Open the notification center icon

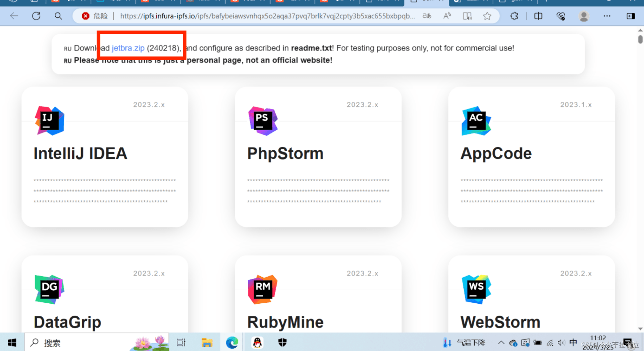628,343
